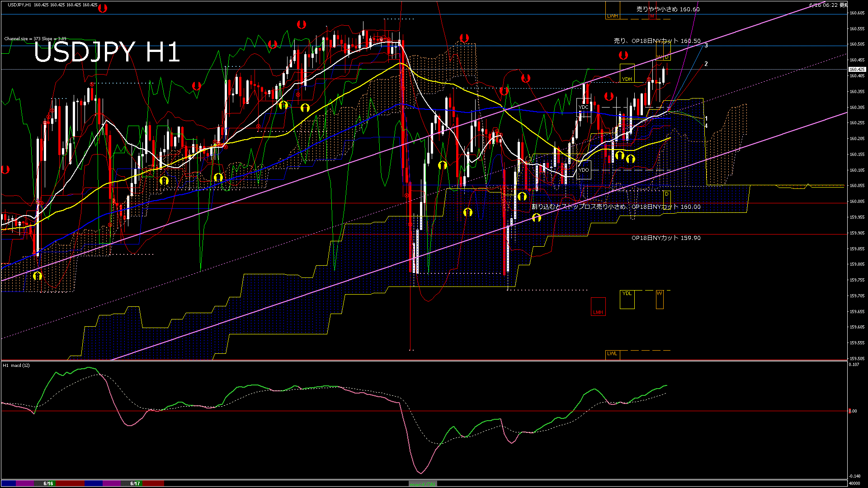Click projection line label 4

[x=706, y=126]
